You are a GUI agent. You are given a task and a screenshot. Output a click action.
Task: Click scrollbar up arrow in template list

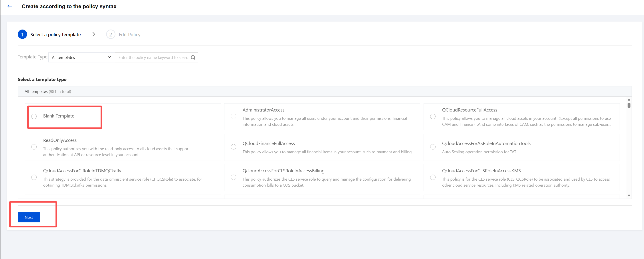(629, 100)
